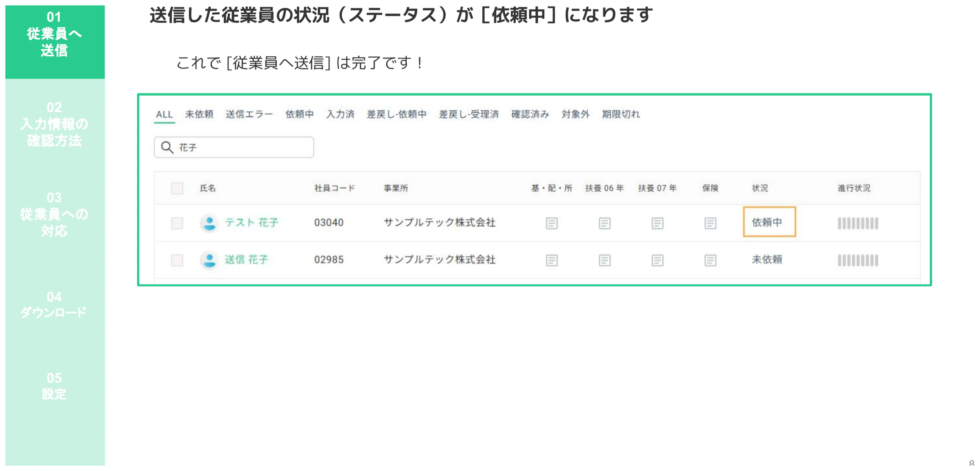Open 基・配・所 document icon for テスト 花子
Image resolution: width=980 pixels, height=471 pixels.
[552, 223]
